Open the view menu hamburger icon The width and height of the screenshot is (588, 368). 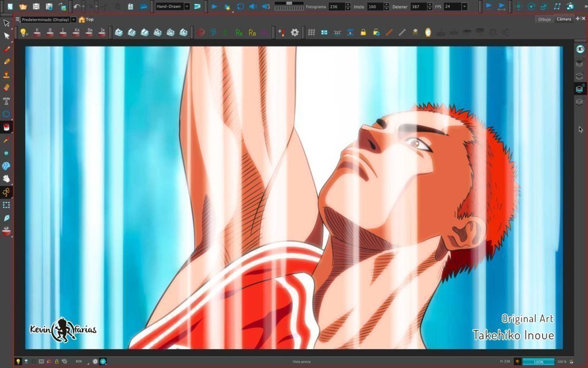[x=17, y=19]
